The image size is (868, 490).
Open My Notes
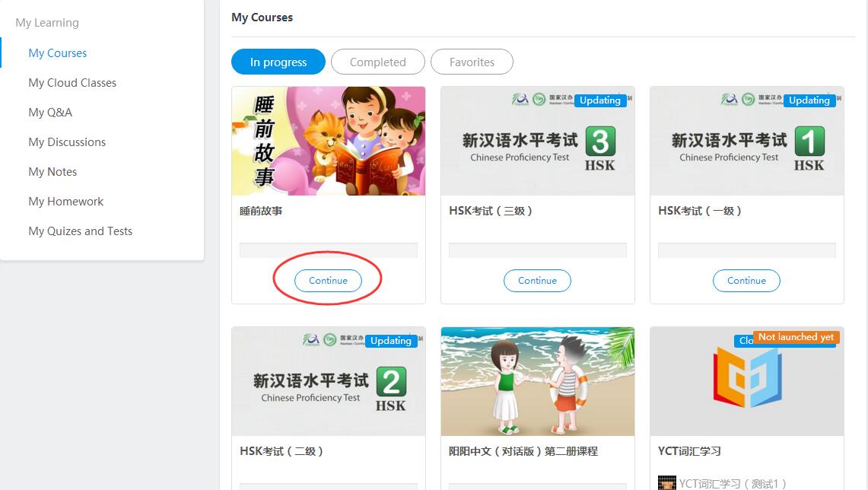[52, 172]
